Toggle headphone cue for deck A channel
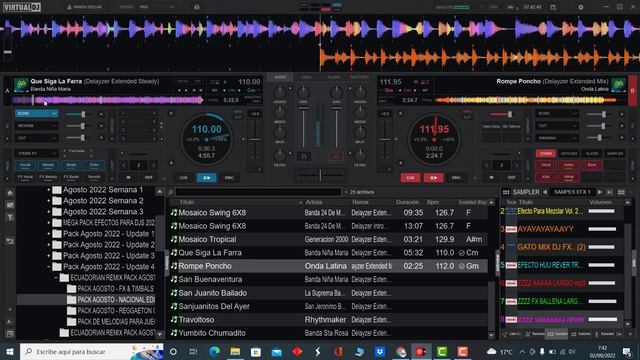Screen dimensions: 640x360 pyautogui.click(x=303, y=156)
